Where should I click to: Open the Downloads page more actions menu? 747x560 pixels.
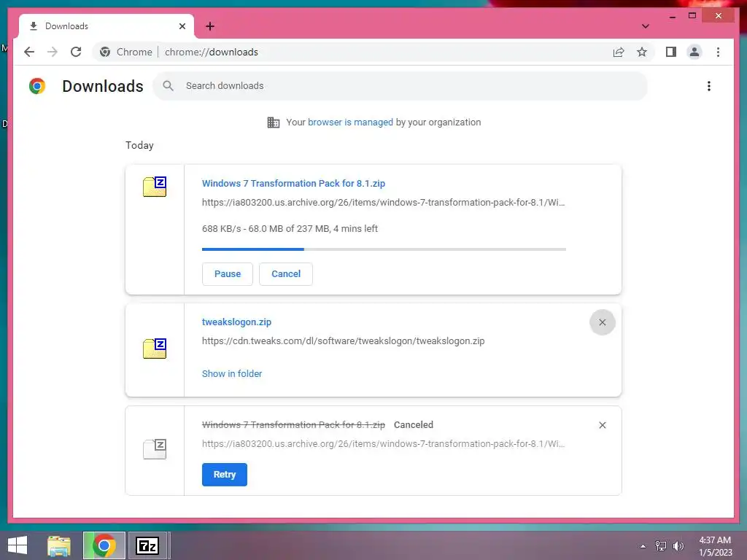(x=709, y=86)
